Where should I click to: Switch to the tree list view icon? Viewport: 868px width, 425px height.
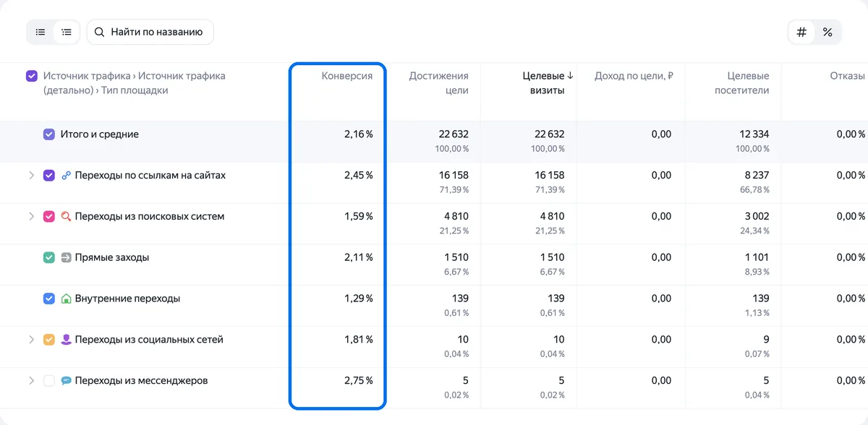67,32
